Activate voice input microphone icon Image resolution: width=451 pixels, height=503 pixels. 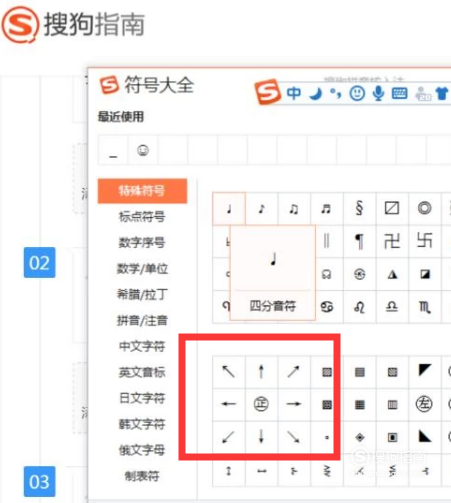click(378, 93)
